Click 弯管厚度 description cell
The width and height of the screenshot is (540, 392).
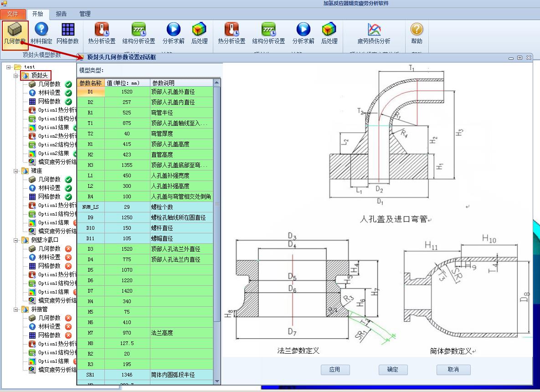[x=181, y=134]
